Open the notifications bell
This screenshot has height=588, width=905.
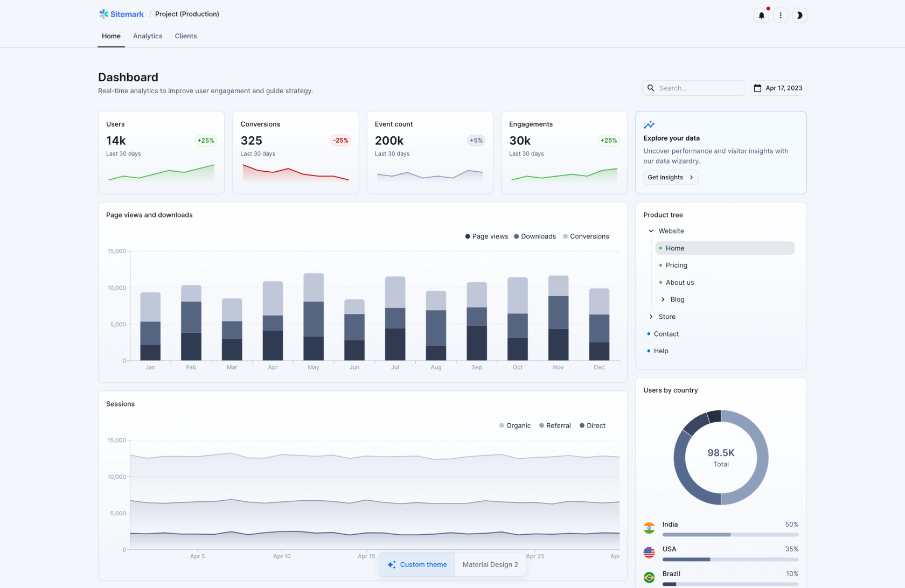(x=761, y=15)
